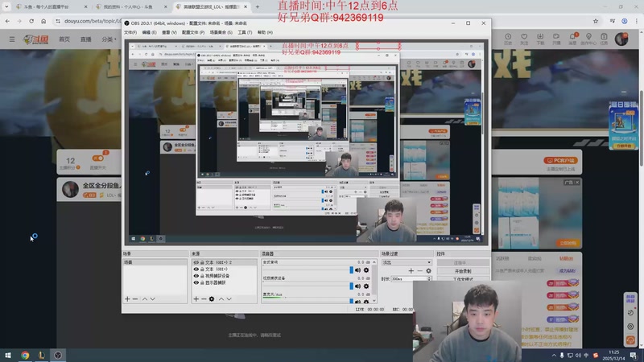Move the selected source up in the list

(x=221, y=298)
